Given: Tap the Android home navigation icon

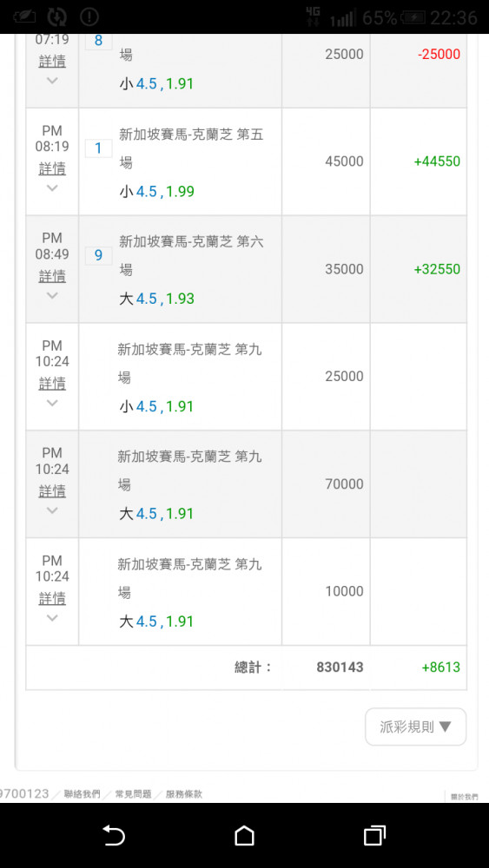Looking at the screenshot, I should click(244, 835).
